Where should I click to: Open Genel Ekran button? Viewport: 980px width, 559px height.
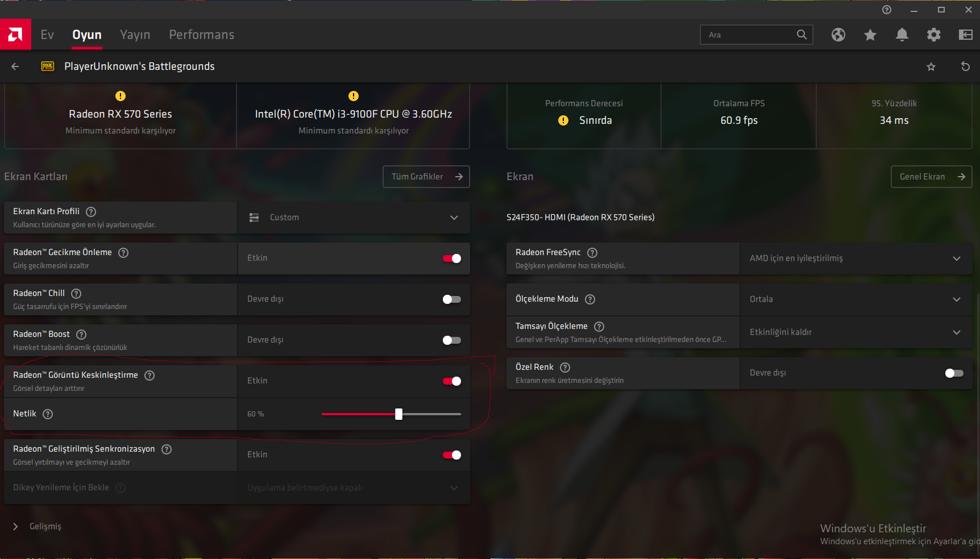pyautogui.click(x=932, y=177)
